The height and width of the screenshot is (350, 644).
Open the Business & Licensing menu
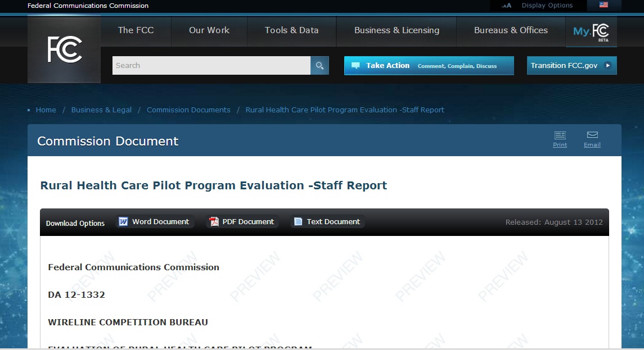(x=397, y=30)
